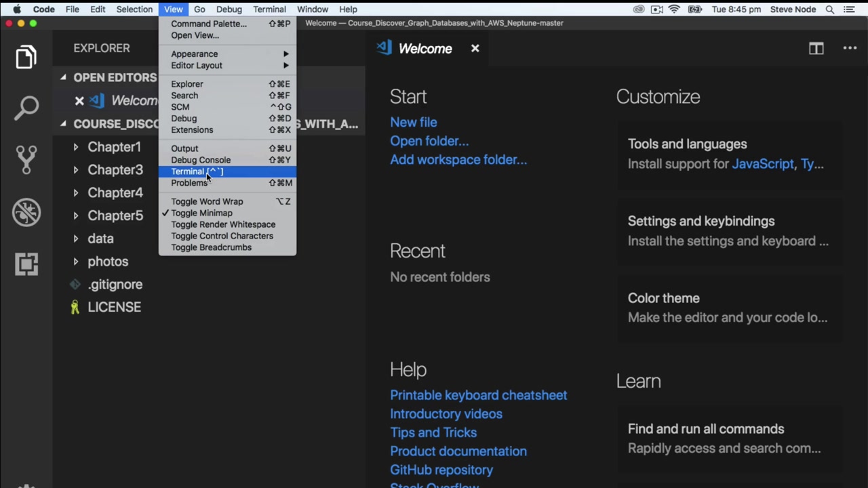Screen dimensions: 868x488
Task: Open Notification Center menu bar icon
Action: (x=849, y=9)
